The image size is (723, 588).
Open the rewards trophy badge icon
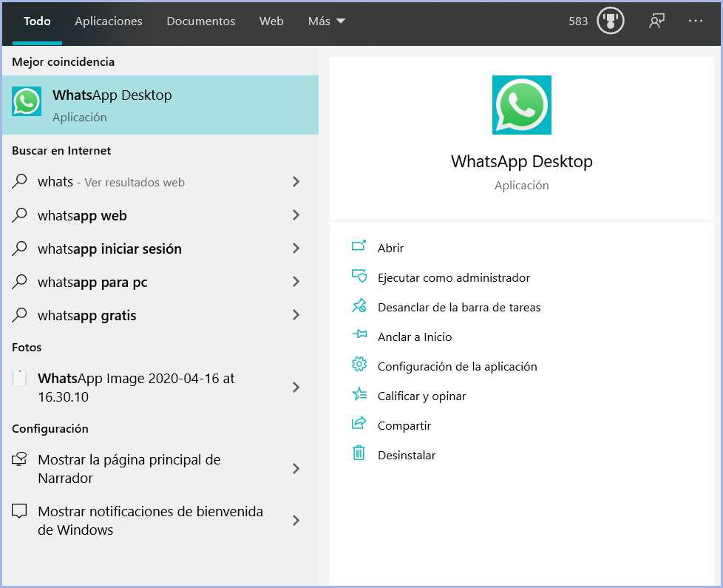point(611,21)
